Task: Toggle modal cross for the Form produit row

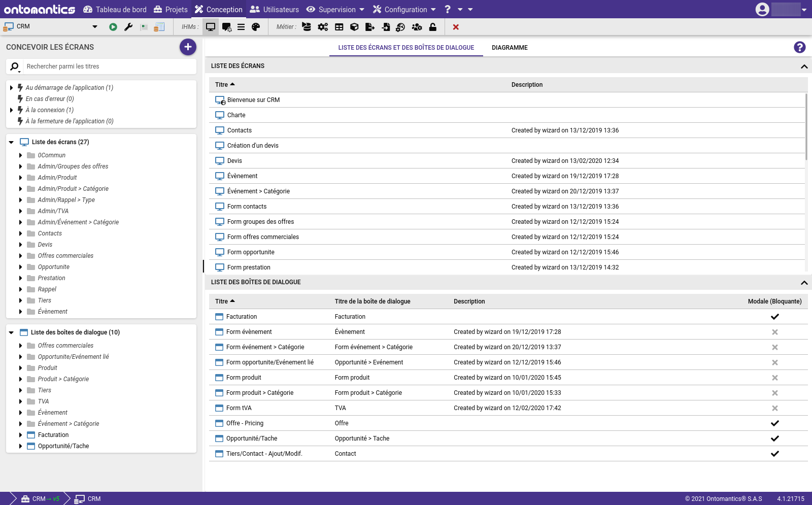Action: pos(774,378)
